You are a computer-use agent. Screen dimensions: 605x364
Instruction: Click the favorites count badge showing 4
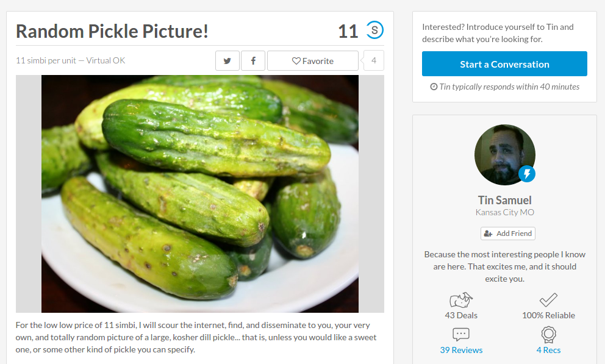pos(373,60)
